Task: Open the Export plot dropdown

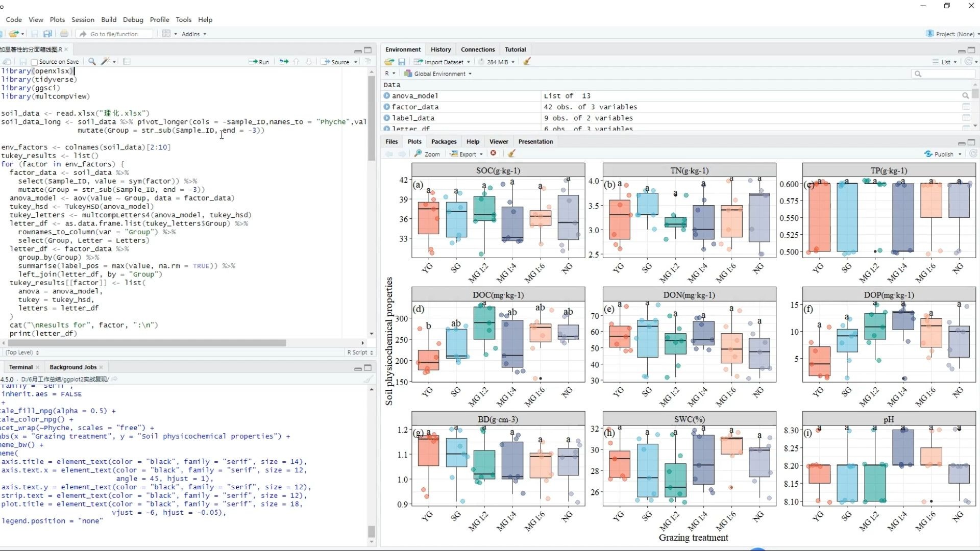Action: [x=467, y=154]
